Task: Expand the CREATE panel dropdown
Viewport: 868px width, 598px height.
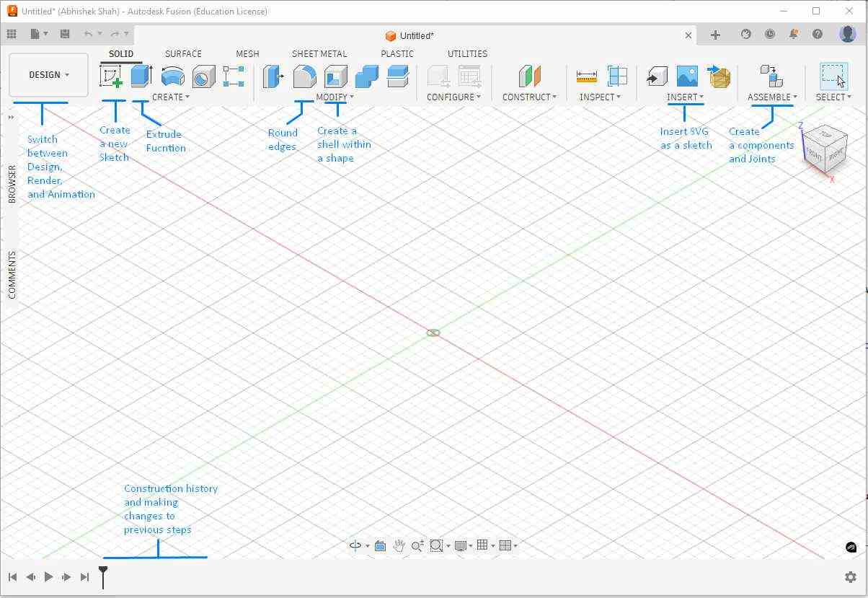Action: tap(171, 97)
